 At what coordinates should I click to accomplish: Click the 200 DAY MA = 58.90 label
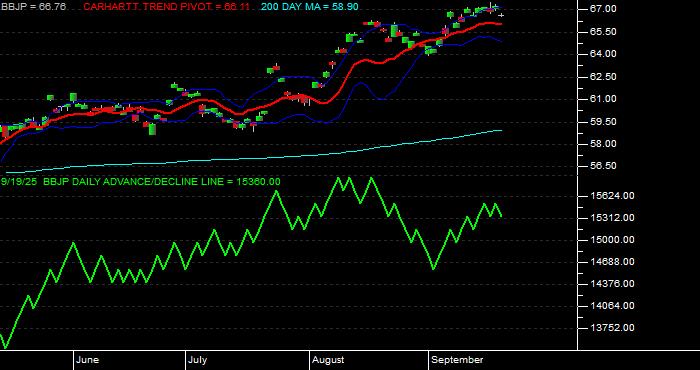(309, 7)
